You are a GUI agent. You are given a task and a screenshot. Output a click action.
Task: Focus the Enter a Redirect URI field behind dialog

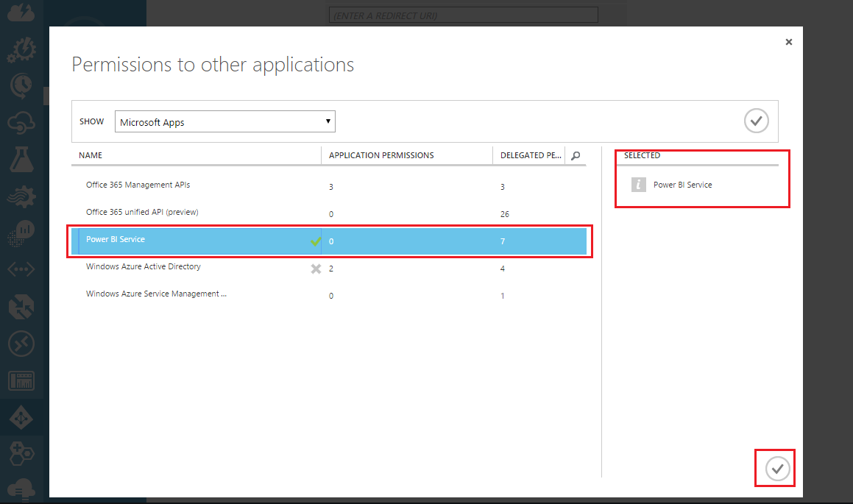pyautogui.click(x=463, y=15)
